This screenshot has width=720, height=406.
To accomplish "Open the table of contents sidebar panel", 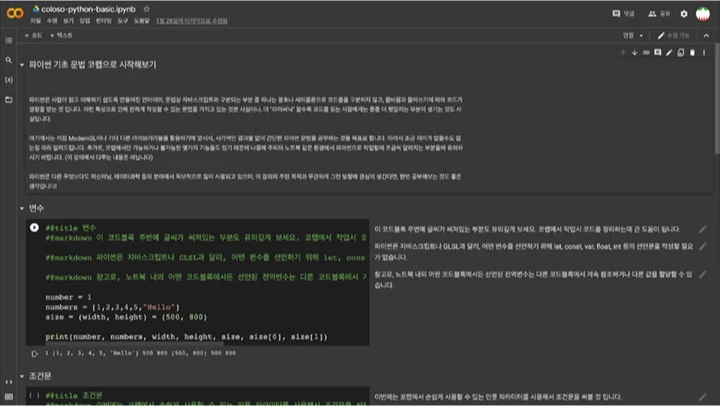I will (x=9, y=40).
